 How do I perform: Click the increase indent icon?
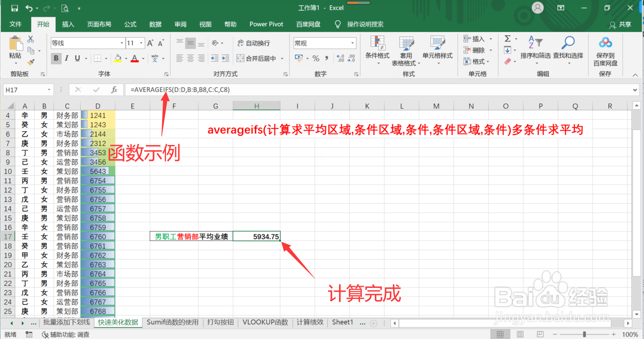(x=225, y=58)
